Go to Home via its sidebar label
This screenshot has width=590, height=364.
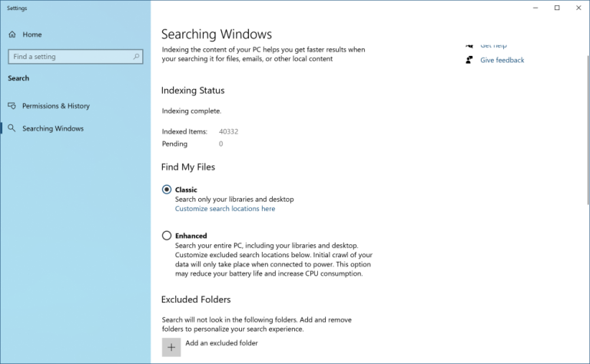click(x=31, y=35)
